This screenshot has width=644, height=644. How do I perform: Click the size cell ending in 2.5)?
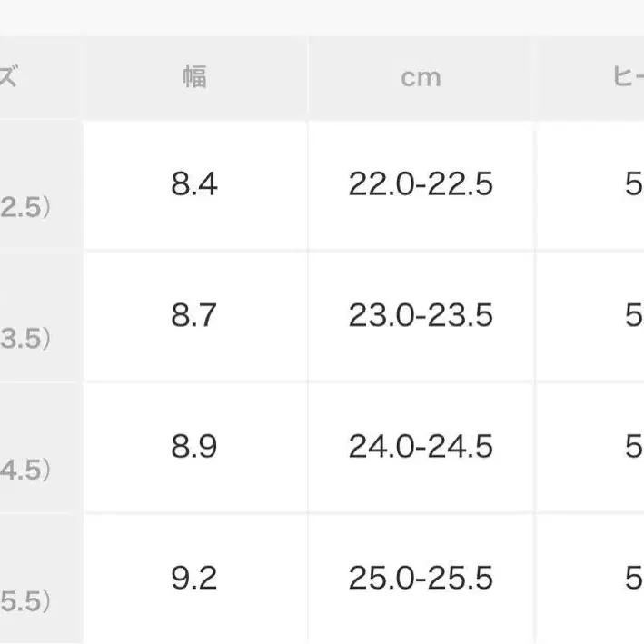click(25, 208)
